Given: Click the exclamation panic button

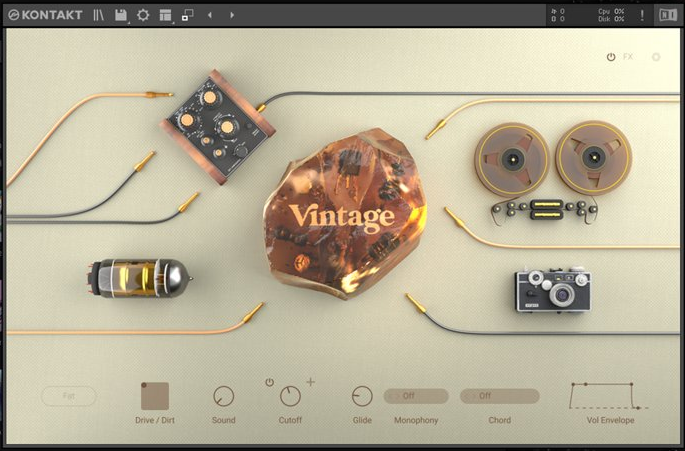Looking at the screenshot, I should [x=642, y=15].
